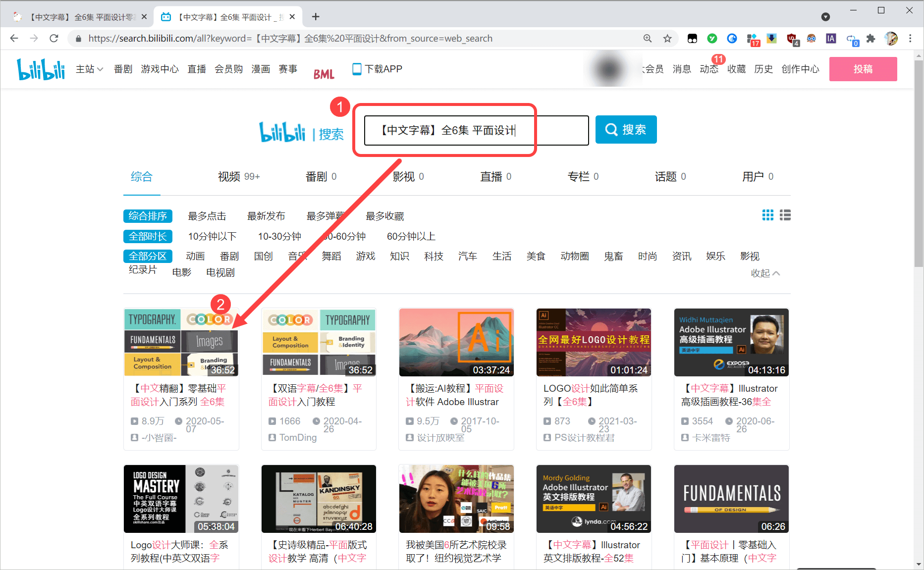Open 创作中心 in the header
Image resolution: width=924 pixels, height=570 pixels.
[800, 69]
